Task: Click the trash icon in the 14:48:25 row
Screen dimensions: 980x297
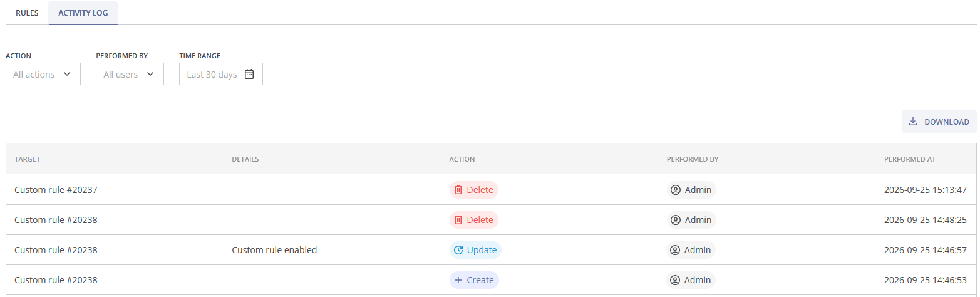Action: (458, 220)
